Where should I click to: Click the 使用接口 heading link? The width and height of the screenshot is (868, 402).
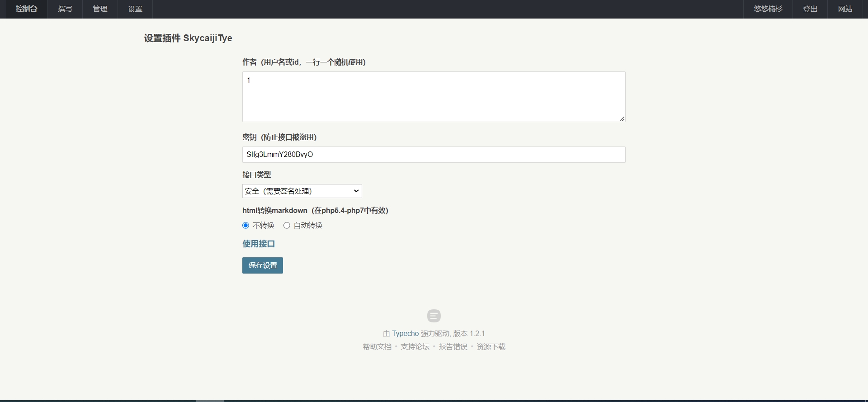(x=259, y=244)
